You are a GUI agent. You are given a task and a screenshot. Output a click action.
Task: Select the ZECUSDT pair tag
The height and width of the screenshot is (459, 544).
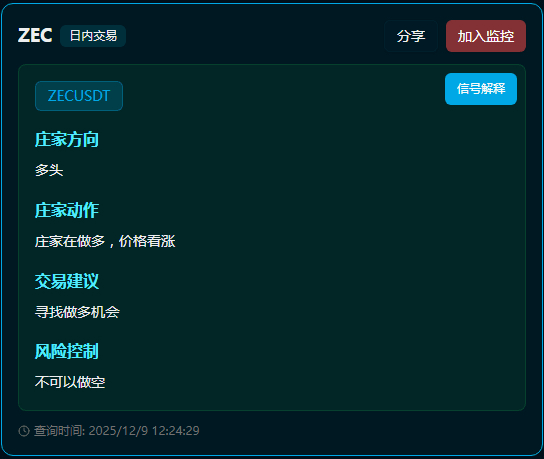click(x=79, y=96)
